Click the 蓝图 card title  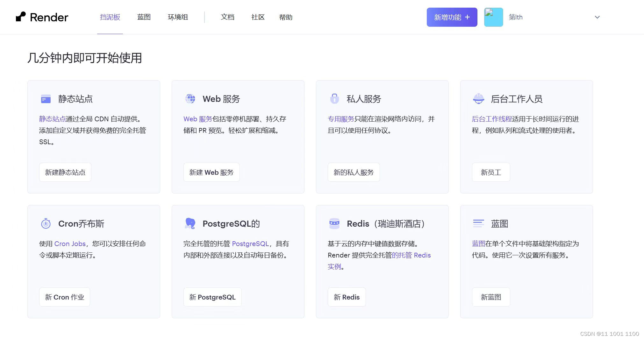point(500,223)
